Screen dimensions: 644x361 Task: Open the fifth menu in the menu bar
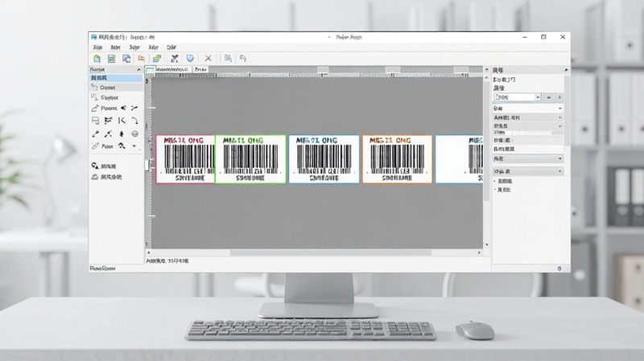click(171, 47)
